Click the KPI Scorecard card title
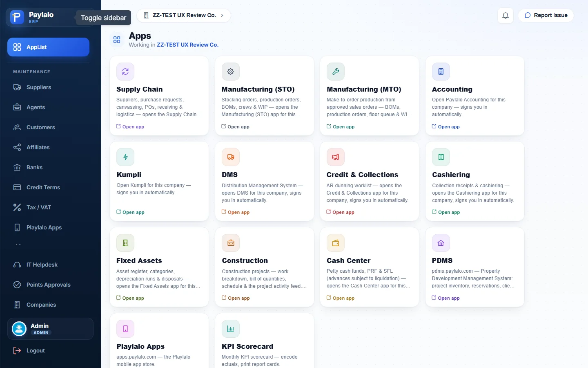 coord(247,346)
